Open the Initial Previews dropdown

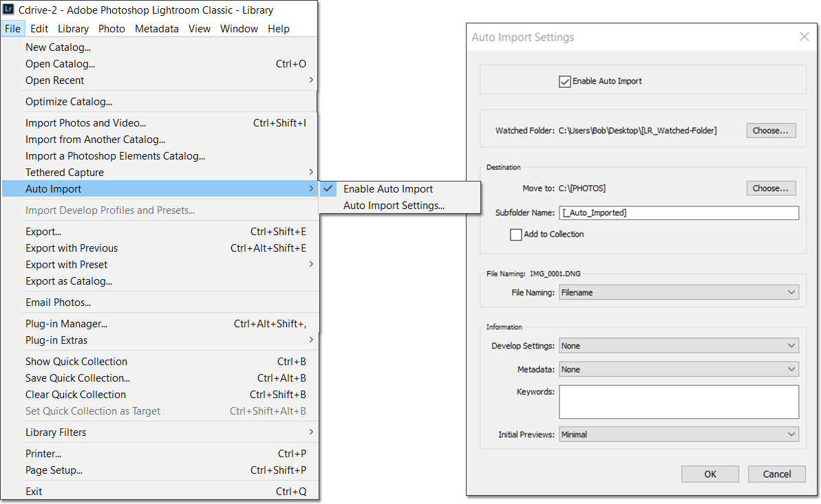[x=679, y=435]
